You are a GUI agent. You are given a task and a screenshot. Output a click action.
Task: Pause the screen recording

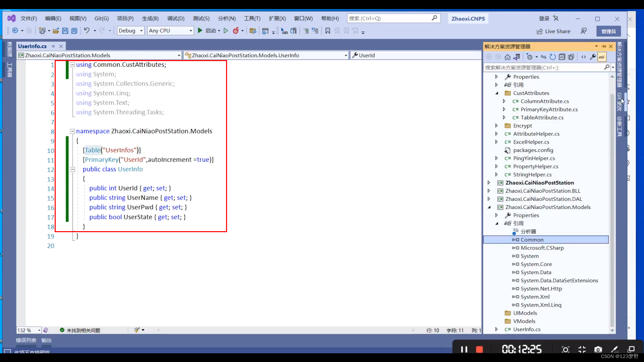coord(464,349)
